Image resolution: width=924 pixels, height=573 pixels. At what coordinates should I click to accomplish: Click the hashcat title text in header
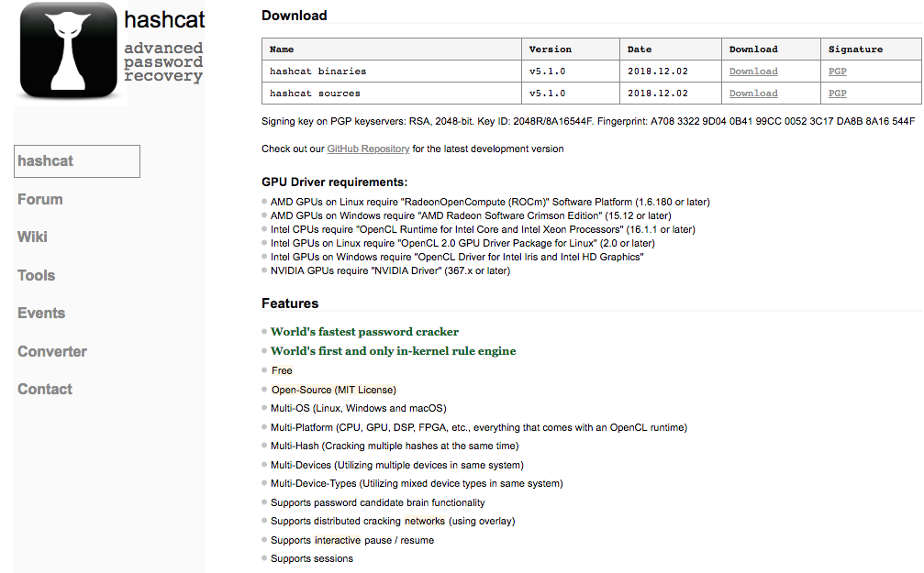point(164,20)
